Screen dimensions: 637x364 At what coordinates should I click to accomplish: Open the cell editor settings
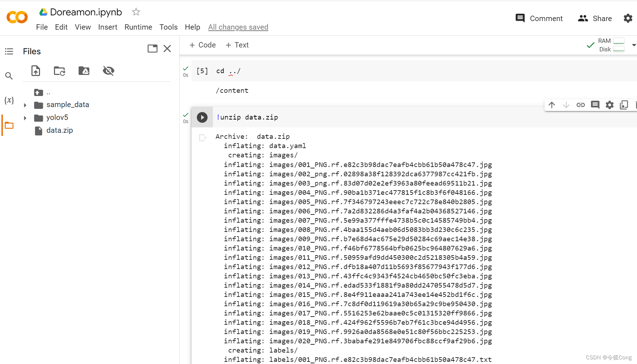point(609,105)
